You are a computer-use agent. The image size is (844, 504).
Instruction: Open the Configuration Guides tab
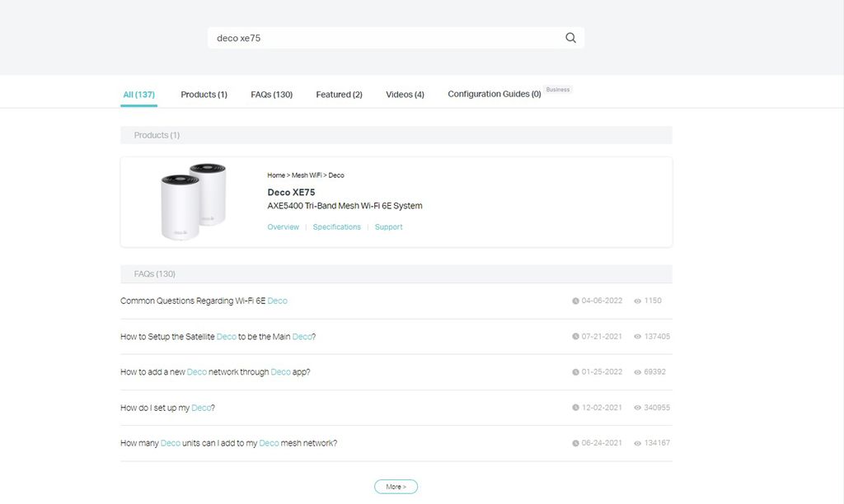494,94
